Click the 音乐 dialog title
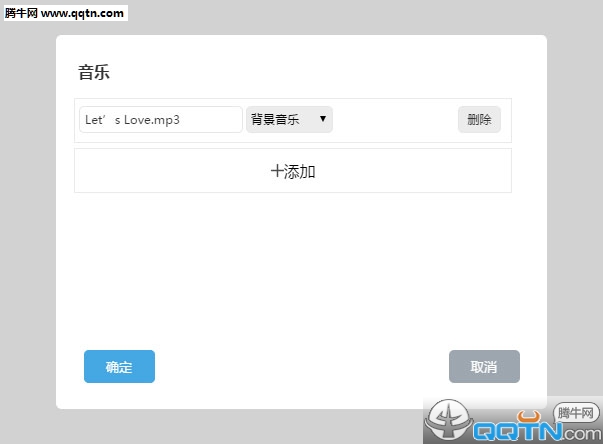This screenshot has width=603, height=444. [x=93, y=73]
